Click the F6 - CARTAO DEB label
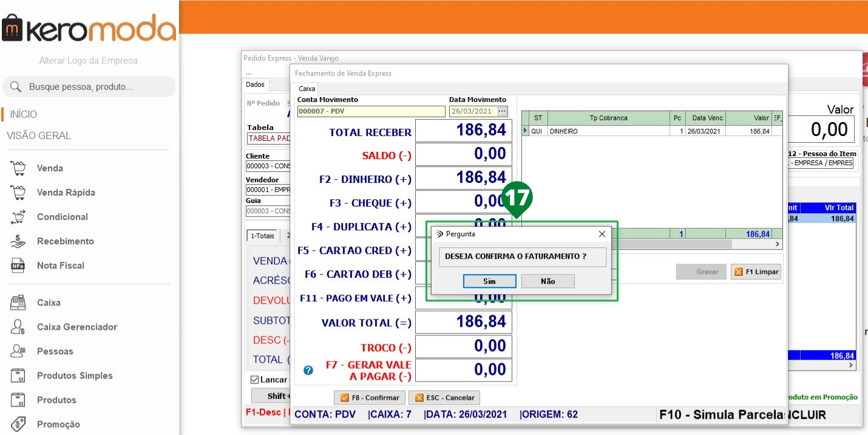Image resolution: width=868 pixels, height=435 pixels. click(x=358, y=275)
